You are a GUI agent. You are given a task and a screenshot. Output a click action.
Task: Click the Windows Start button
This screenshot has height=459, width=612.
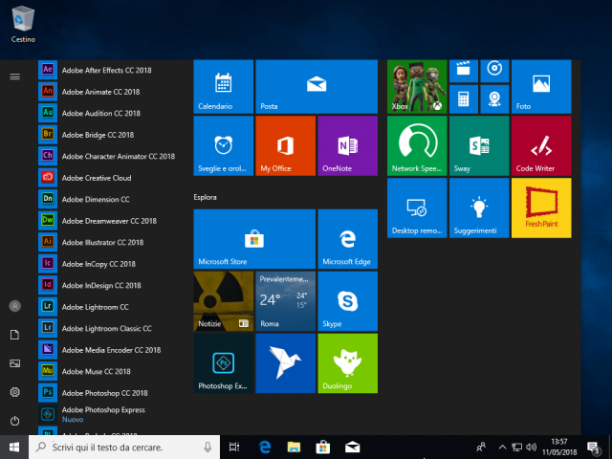[14, 447]
